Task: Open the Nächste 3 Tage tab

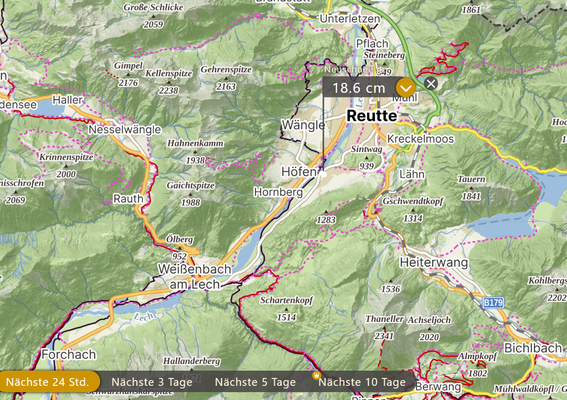Action: point(152,382)
